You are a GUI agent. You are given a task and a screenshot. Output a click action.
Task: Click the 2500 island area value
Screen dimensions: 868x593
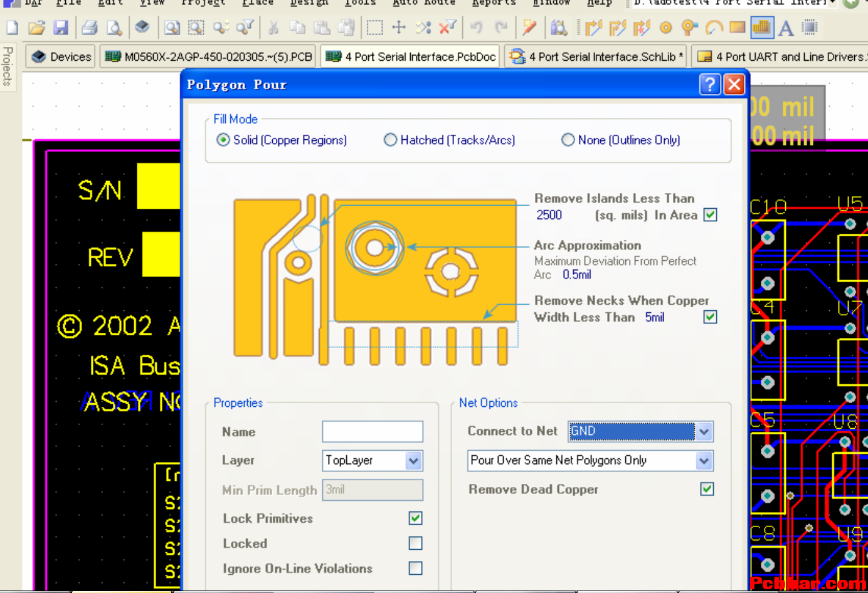click(x=549, y=215)
